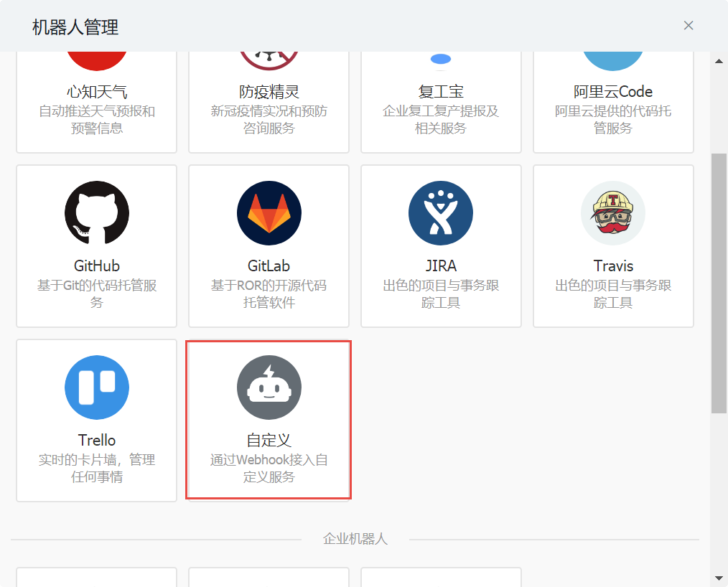This screenshot has height=587, width=728.
Task: Click the 复工宝 blue icon
Action: coord(441,59)
